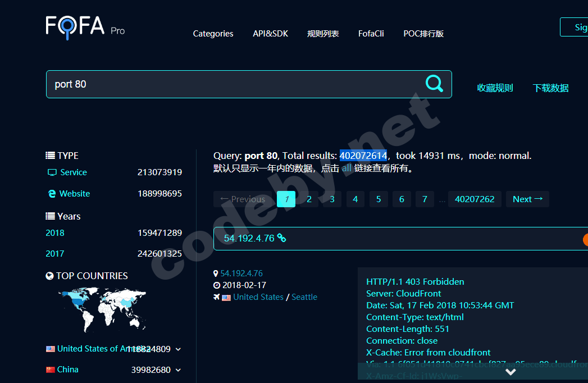Click the 2017 count 242601325
Image resolution: width=588 pixels, height=383 pixels.
(159, 254)
